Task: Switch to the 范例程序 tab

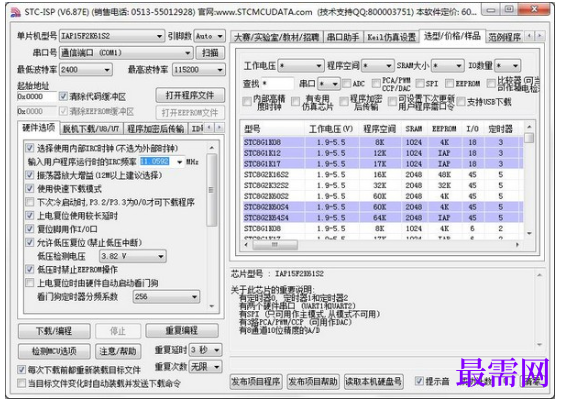Action: 504,37
